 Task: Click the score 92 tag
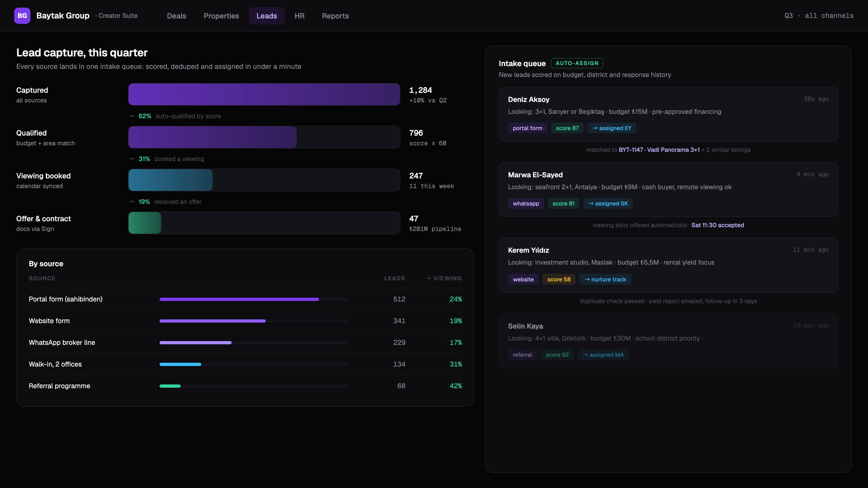point(557,355)
